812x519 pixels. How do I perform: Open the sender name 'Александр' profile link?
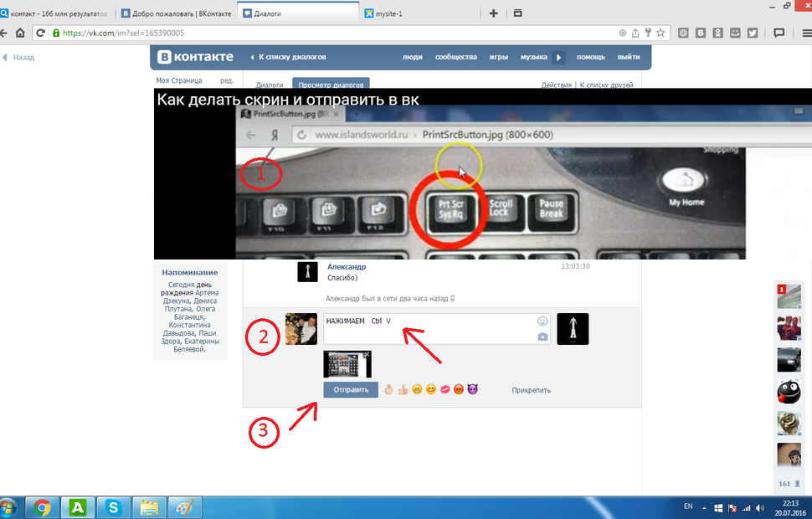pyautogui.click(x=347, y=267)
